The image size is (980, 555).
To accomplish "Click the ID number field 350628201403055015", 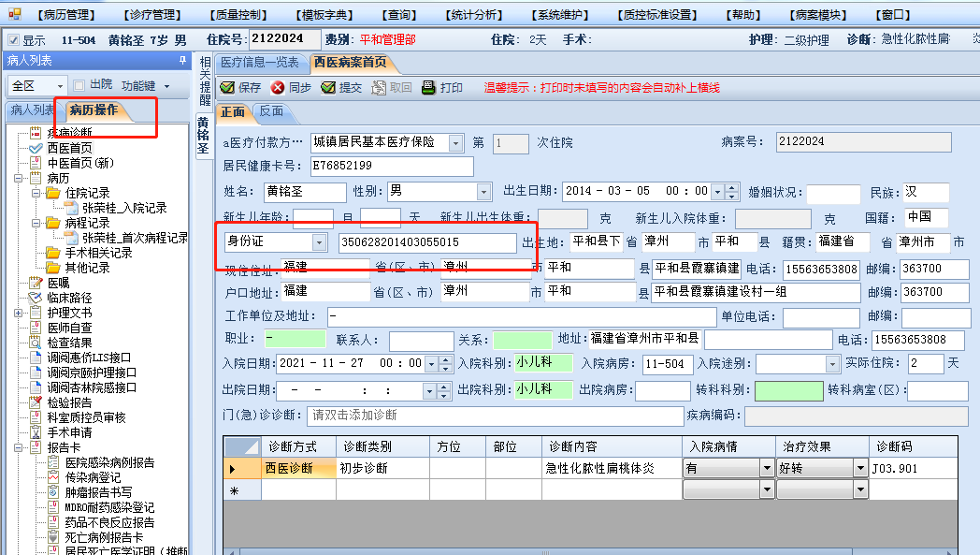I will pyautogui.click(x=427, y=242).
